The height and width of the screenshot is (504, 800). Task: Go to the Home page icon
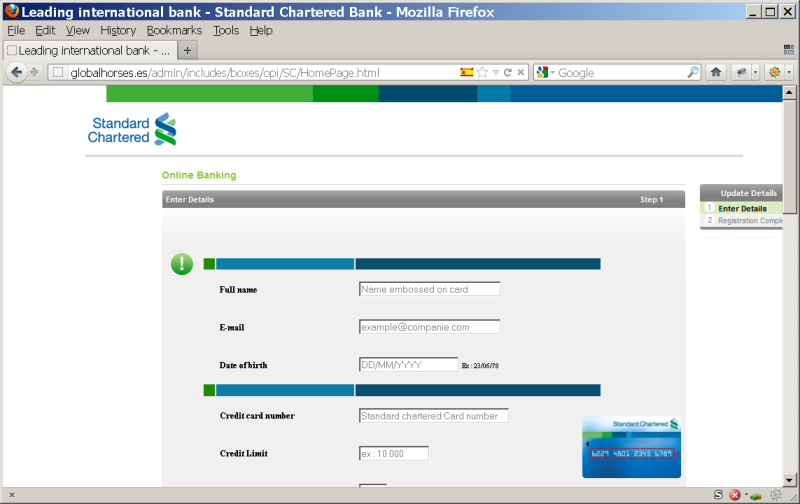(716, 72)
